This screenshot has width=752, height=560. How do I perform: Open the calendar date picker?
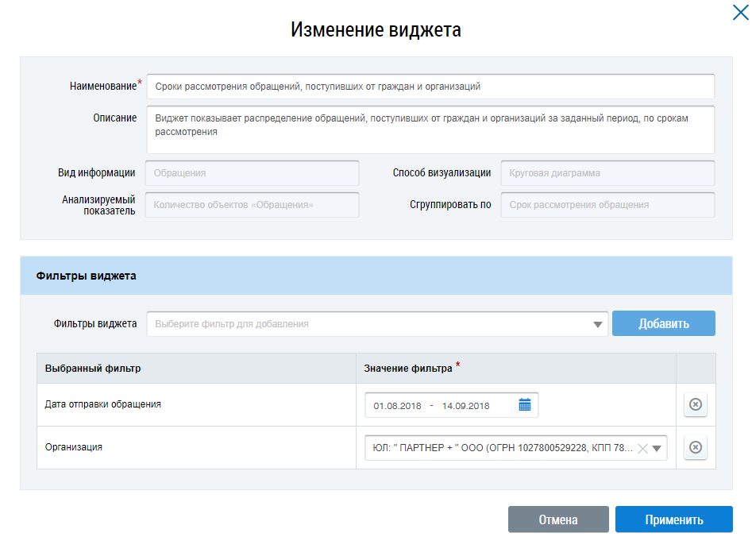pyautogui.click(x=524, y=405)
